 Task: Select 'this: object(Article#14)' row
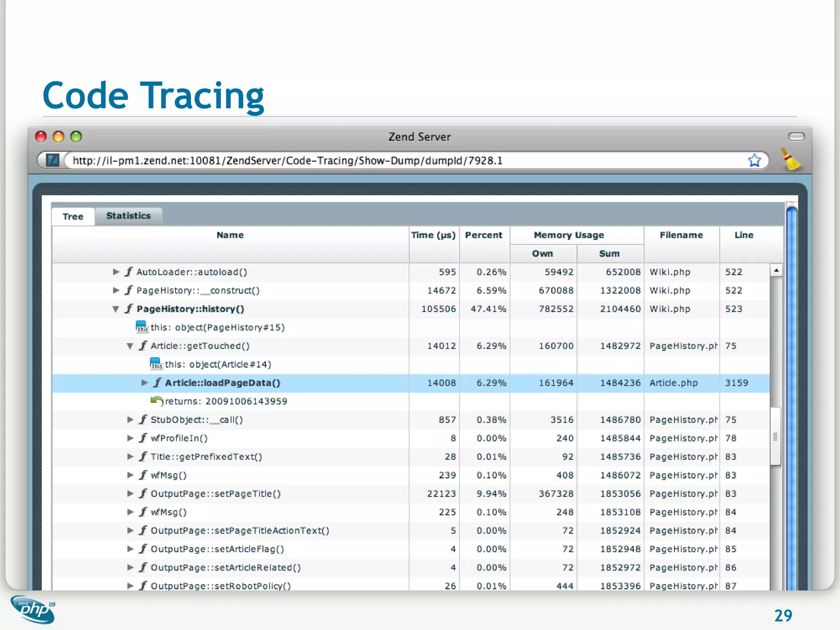(x=411, y=364)
